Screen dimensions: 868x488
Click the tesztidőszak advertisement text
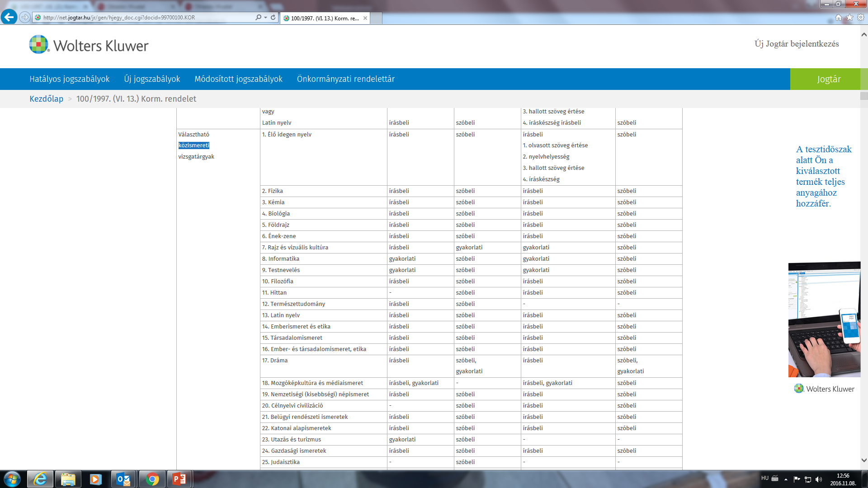tap(824, 176)
